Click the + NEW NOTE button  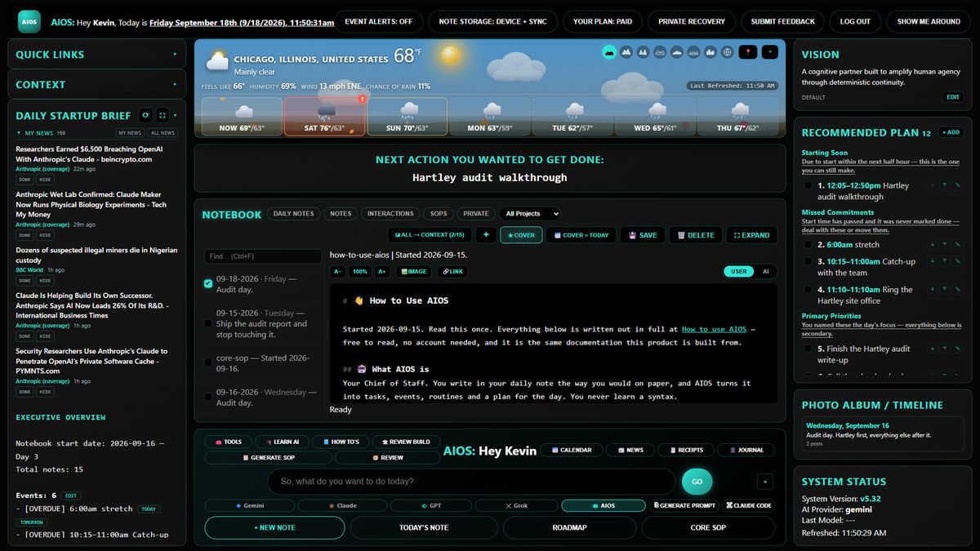click(x=274, y=527)
